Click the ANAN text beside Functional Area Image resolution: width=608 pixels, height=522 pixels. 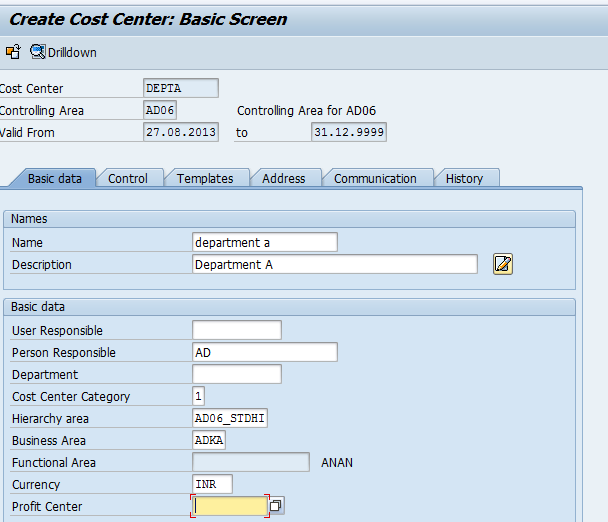click(x=337, y=463)
